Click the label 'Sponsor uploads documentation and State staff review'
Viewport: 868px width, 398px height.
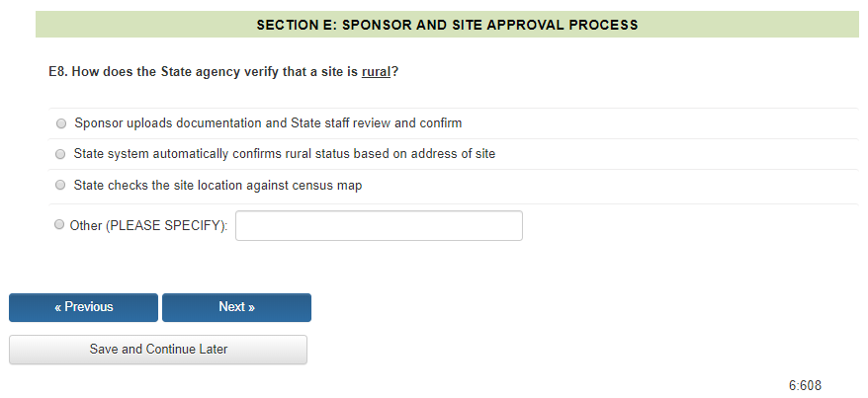(x=267, y=123)
